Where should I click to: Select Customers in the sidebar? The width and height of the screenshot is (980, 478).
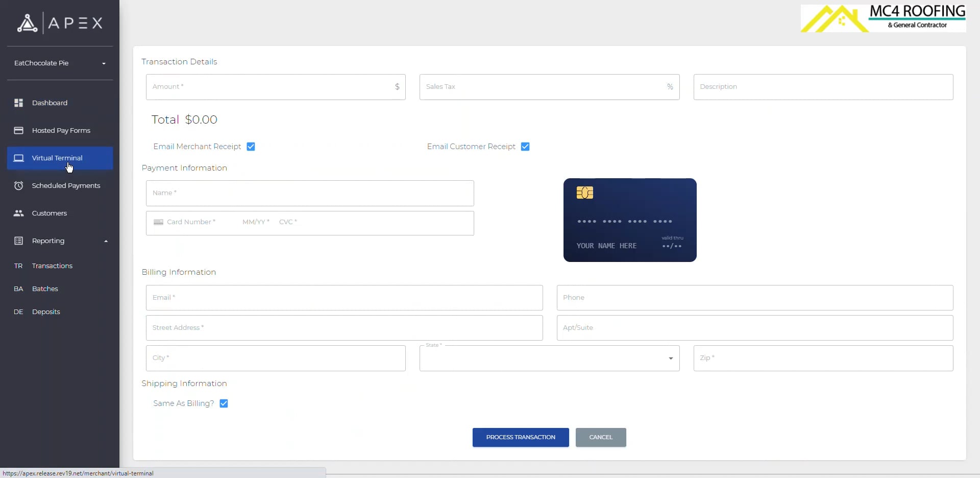point(49,213)
